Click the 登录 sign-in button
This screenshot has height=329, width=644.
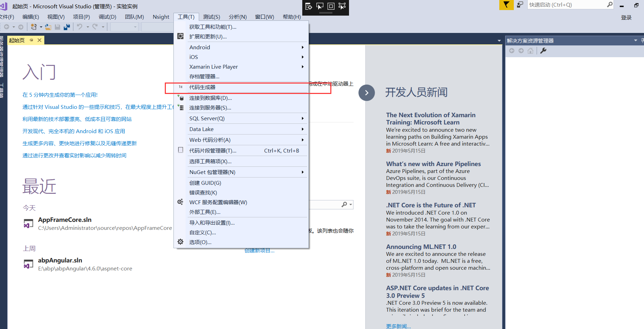tap(626, 17)
